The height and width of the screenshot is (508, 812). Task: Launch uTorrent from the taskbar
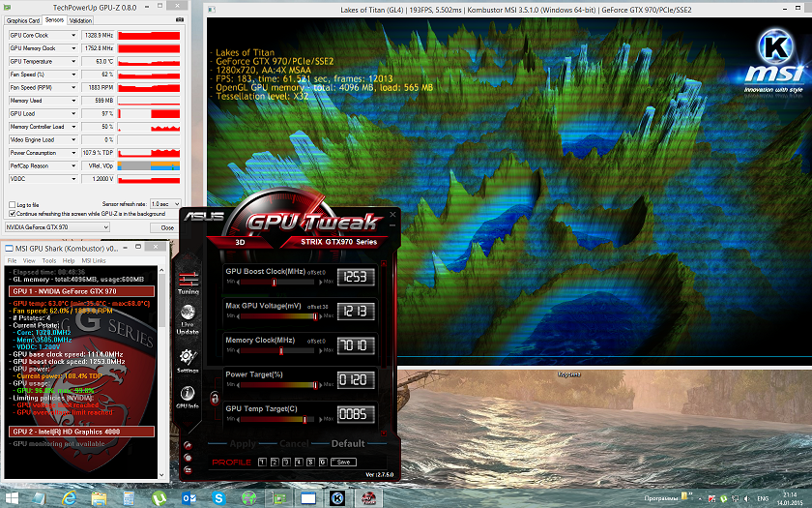(x=158, y=497)
